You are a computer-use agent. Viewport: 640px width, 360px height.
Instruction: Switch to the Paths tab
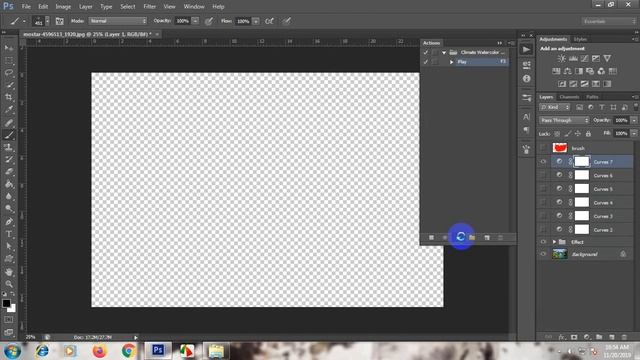coord(592,97)
